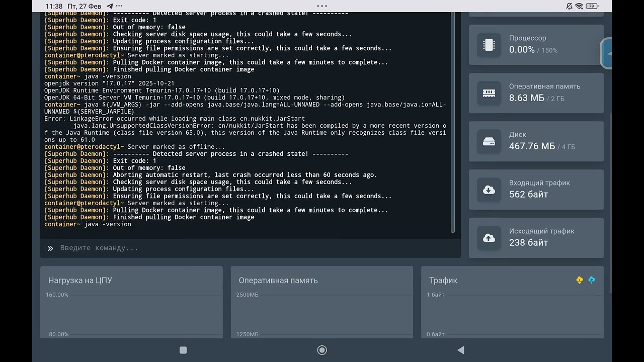The width and height of the screenshot is (644, 362).
Task: Click the console vertical scrollbar
Action: [x=453, y=122]
